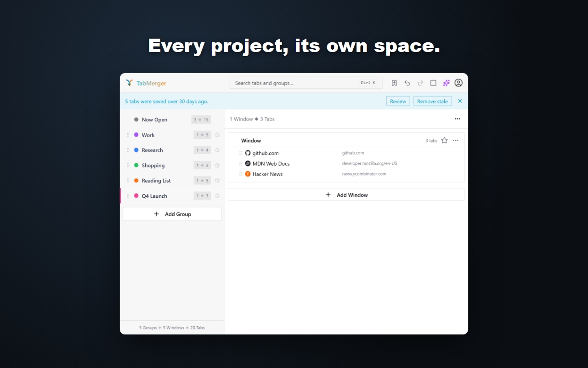Dismiss the stale tabs banner
The image size is (588, 368).
[x=460, y=101]
